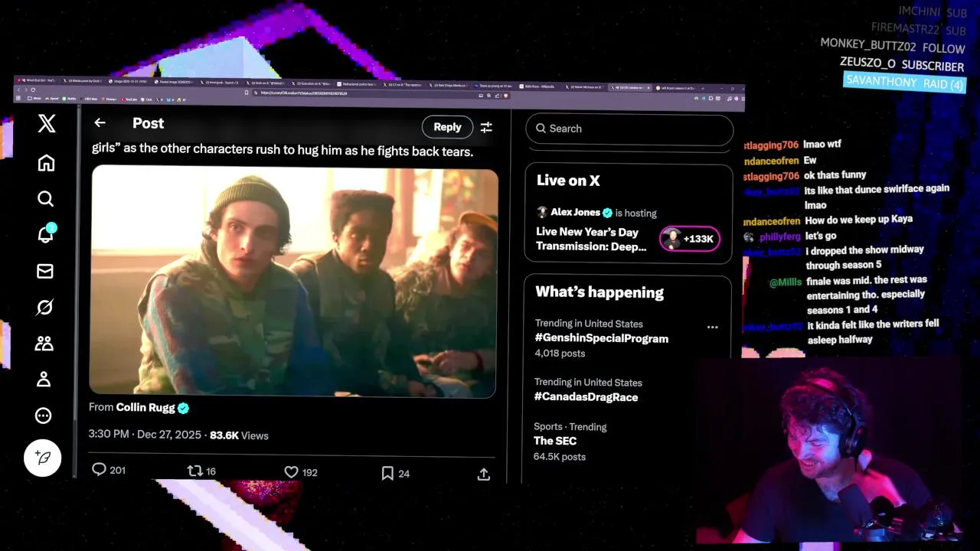Screen dimensions: 980x551
Task: Click chat message 'How do we keep up Kaya'
Action: 858,220
